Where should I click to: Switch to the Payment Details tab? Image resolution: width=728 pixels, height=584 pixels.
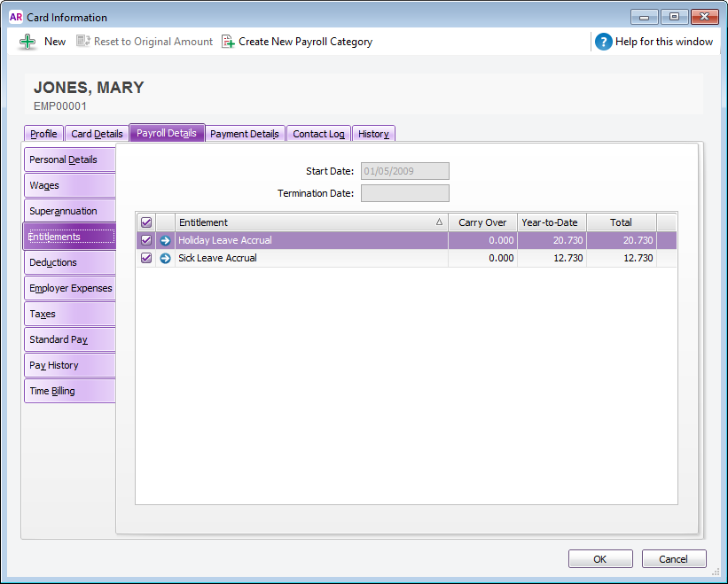pyautogui.click(x=245, y=134)
